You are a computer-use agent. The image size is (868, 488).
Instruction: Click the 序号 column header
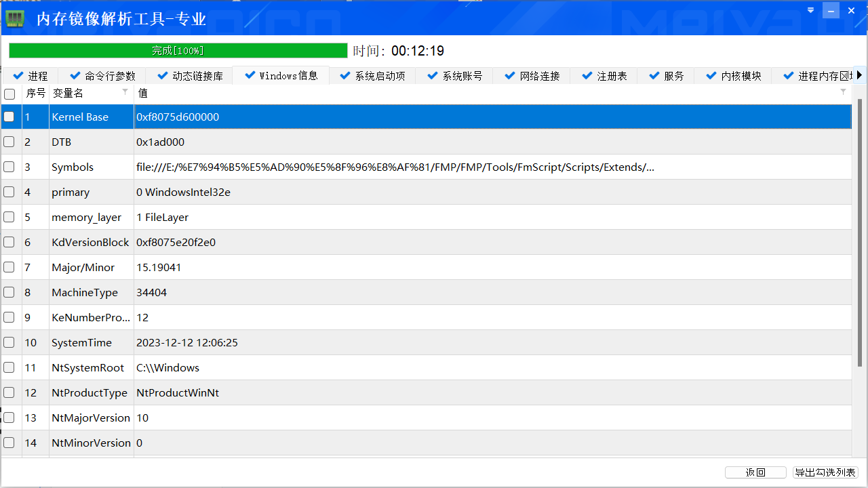click(35, 94)
